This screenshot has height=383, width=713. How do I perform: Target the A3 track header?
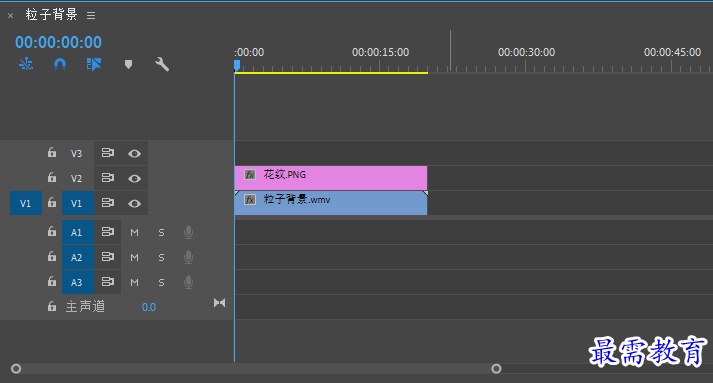78,282
